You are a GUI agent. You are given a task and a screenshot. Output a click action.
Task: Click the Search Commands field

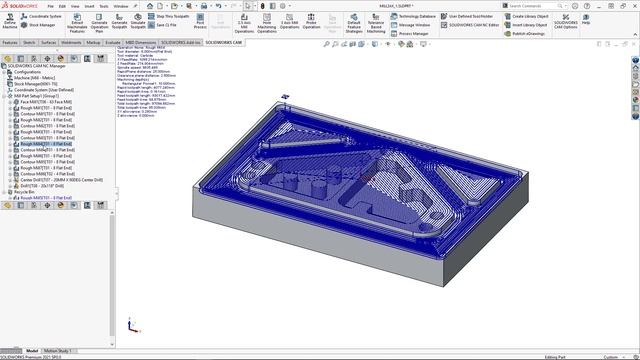532,6
